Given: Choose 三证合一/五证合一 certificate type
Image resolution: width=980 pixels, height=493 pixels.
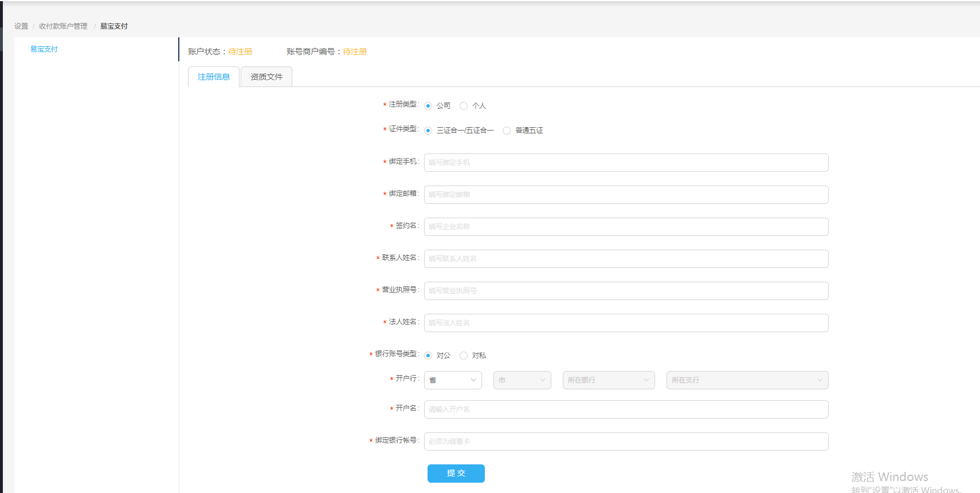Looking at the screenshot, I should click(428, 131).
